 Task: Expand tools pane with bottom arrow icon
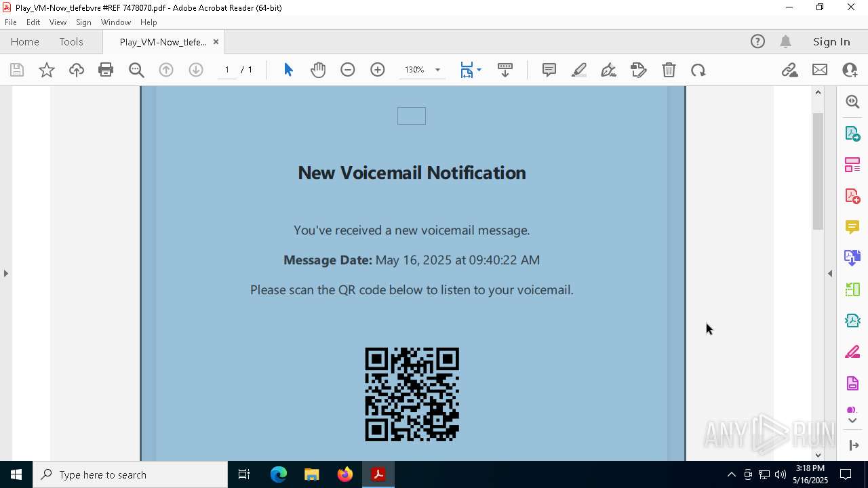click(854, 445)
